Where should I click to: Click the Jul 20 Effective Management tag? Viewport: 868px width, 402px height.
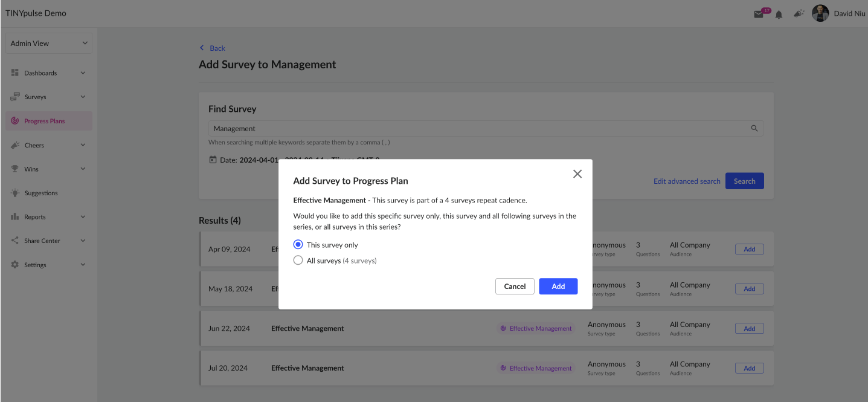tap(535, 368)
